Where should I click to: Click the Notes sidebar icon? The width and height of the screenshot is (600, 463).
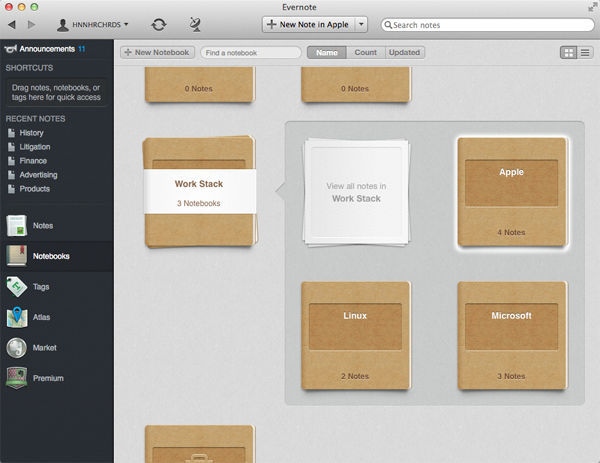pos(16,225)
